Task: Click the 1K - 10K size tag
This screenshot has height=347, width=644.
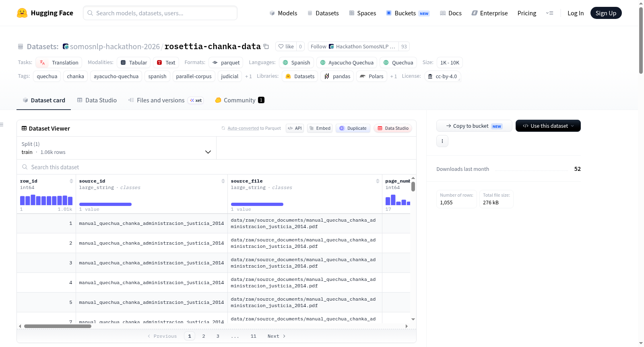Action: 450,62
